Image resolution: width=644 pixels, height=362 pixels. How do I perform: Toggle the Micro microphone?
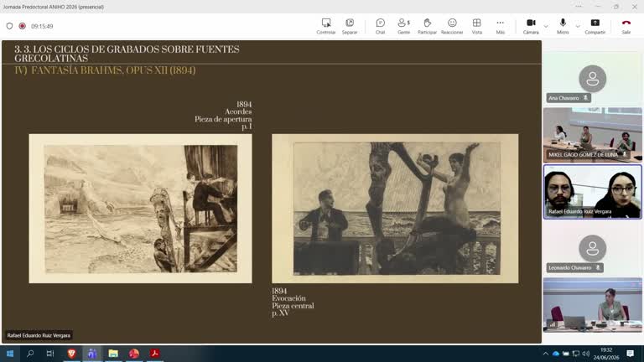(563, 26)
